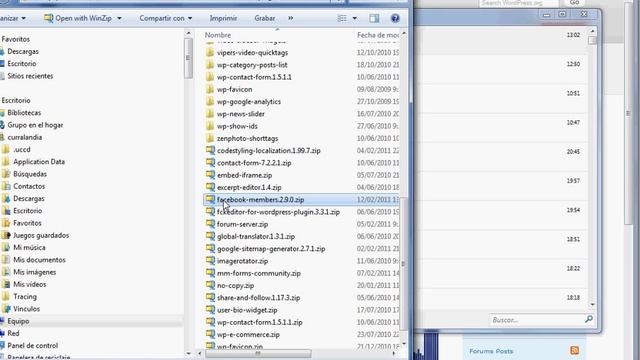Select wp-e-commerce.zip file
Screen dimensions: 640x360
click(248, 334)
